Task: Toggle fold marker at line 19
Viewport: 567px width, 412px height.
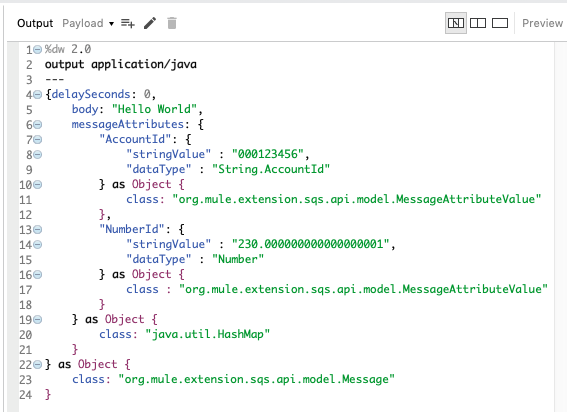Action: (x=38, y=320)
